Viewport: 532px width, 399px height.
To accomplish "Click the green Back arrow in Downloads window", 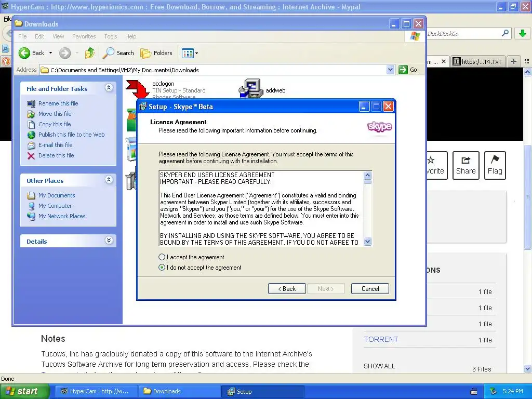I will 24,53.
